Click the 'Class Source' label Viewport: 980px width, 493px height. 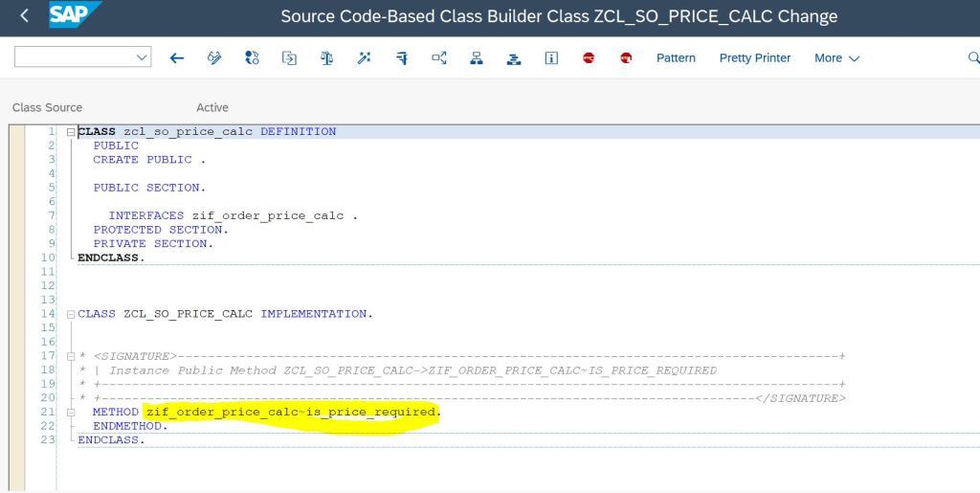(x=48, y=107)
